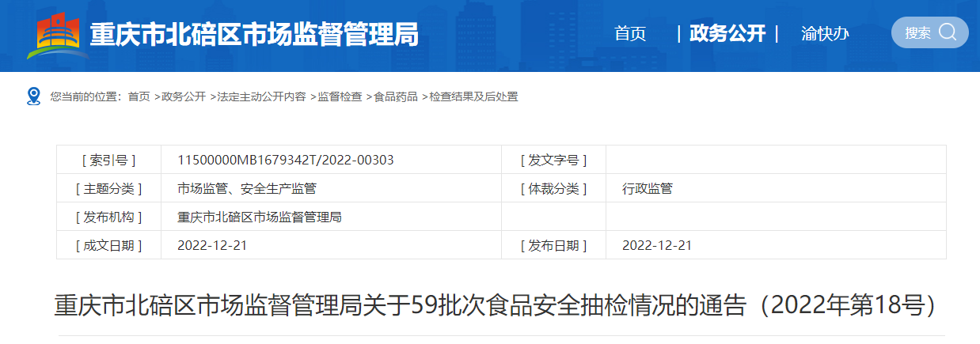Open 首页 in the top navigation bar
This screenshot has width=980, height=344.
pyautogui.click(x=630, y=34)
